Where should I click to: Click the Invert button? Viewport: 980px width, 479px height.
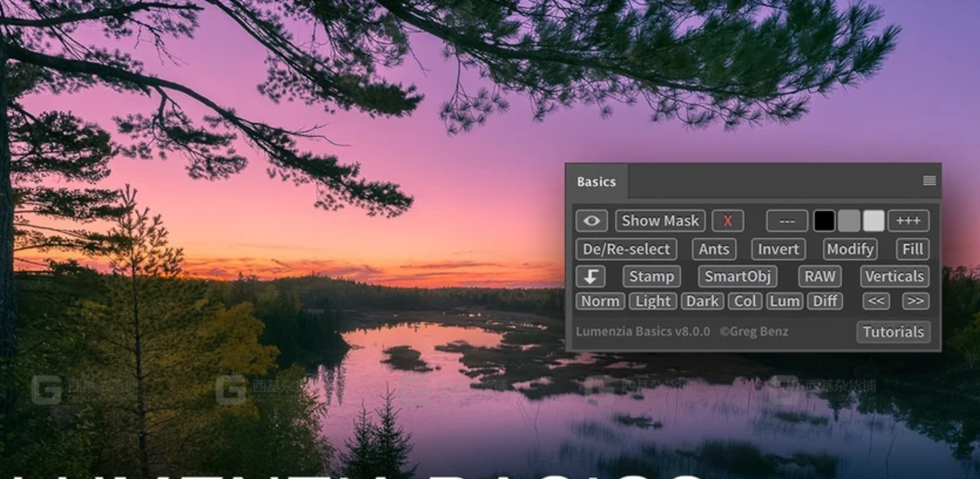tap(779, 249)
